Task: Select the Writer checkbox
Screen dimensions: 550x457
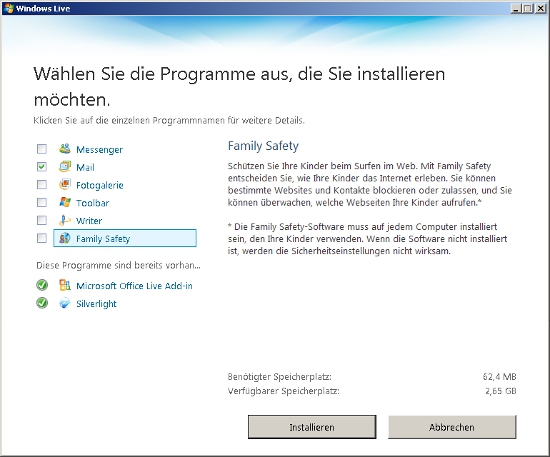Action: [x=42, y=220]
